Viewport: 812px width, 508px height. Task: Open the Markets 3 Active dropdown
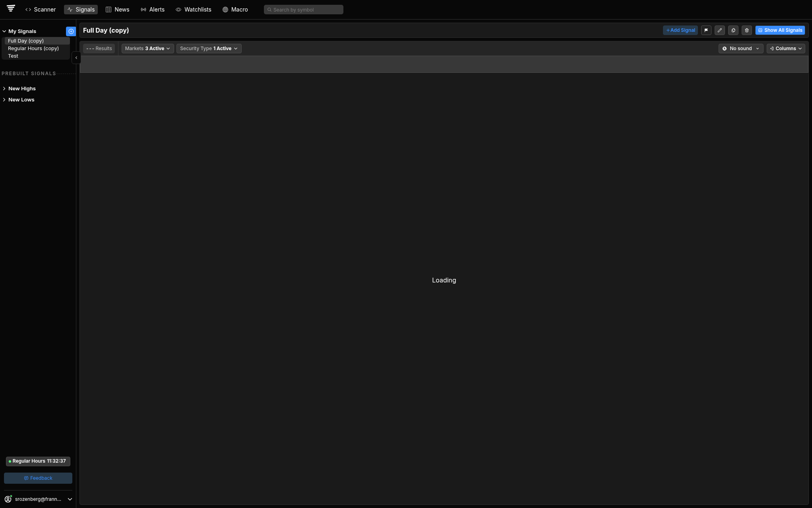tap(147, 49)
